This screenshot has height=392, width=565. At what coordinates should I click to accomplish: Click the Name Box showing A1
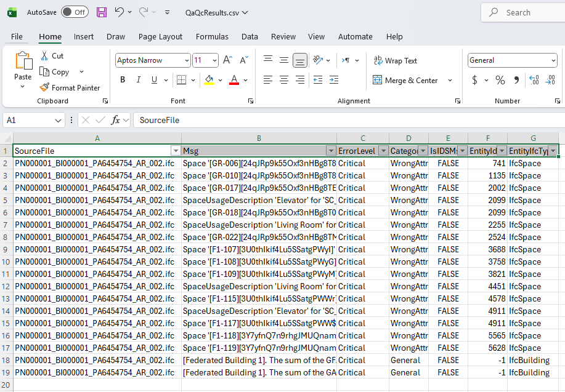[x=29, y=119]
